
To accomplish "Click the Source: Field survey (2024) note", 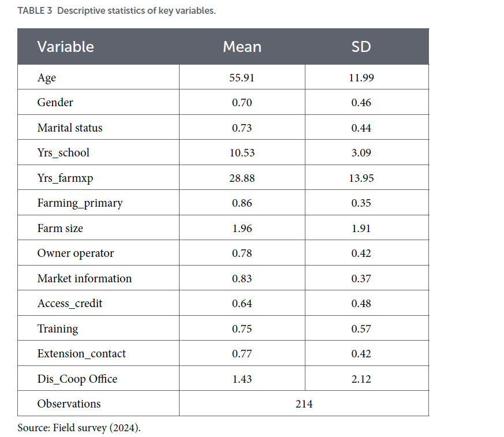I will (x=79, y=428).
